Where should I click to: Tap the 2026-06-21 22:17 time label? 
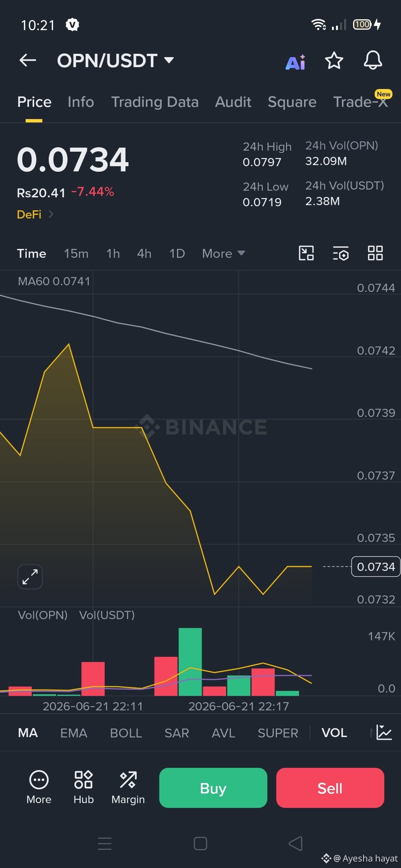pos(239,706)
